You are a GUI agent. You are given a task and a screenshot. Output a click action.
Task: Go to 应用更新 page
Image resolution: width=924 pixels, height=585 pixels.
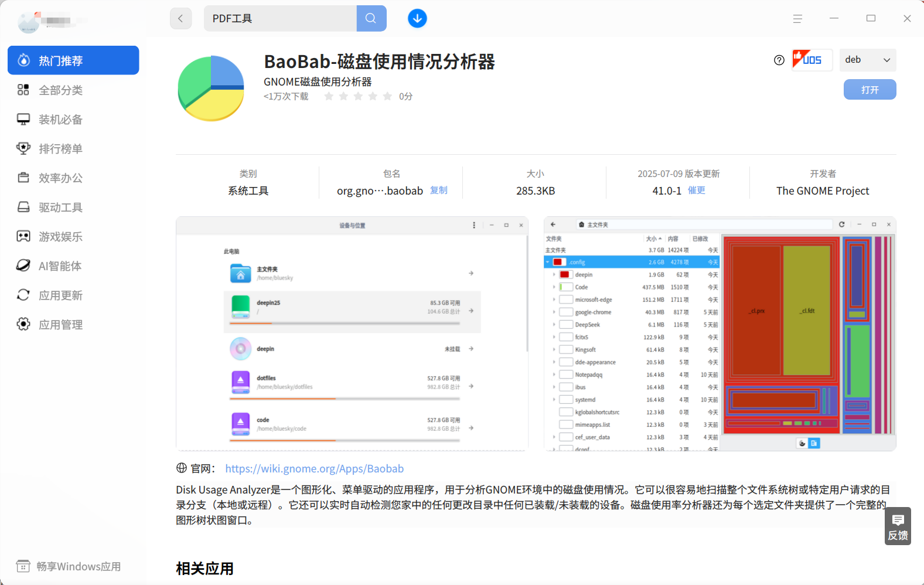tap(73, 295)
